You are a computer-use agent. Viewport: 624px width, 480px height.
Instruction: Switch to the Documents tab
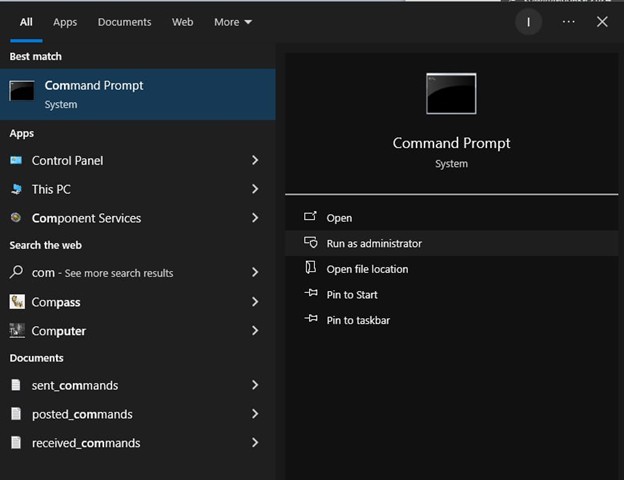[125, 22]
